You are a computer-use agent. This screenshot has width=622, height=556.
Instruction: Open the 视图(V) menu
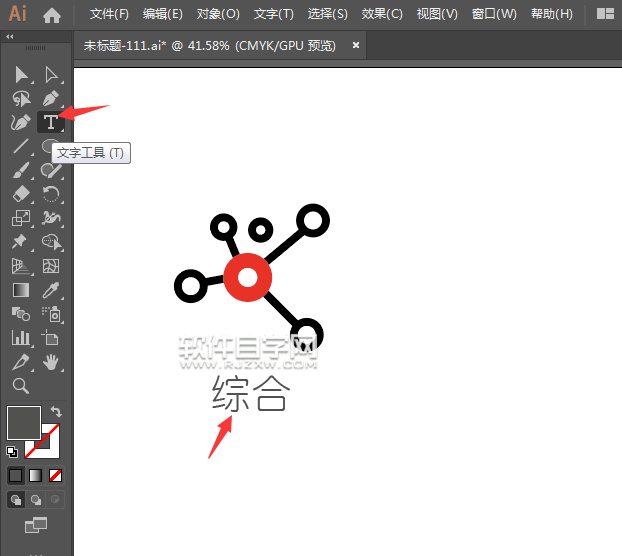pos(437,14)
